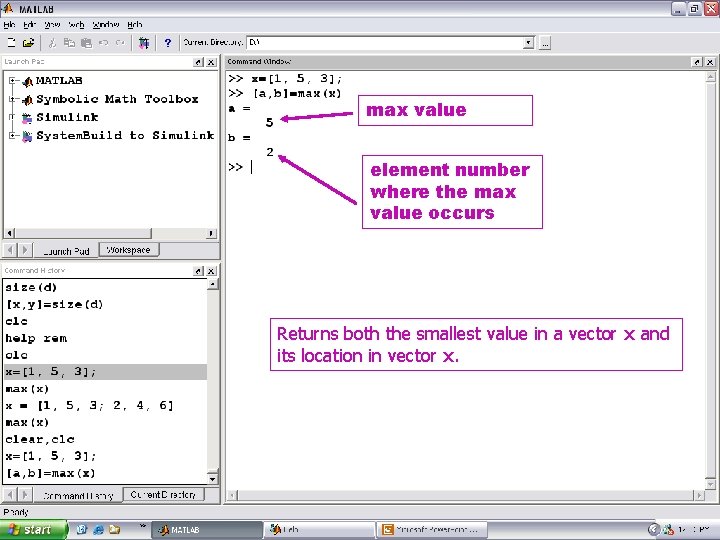Close the Command Window panel
Screen dimensions: 720x540
coord(710,62)
